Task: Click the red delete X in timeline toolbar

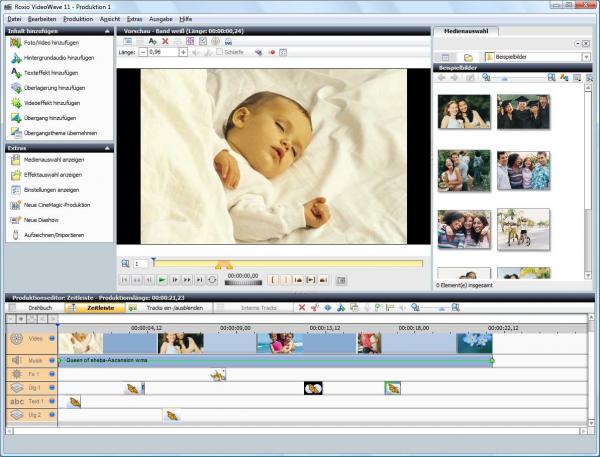Action: point(302,308)
